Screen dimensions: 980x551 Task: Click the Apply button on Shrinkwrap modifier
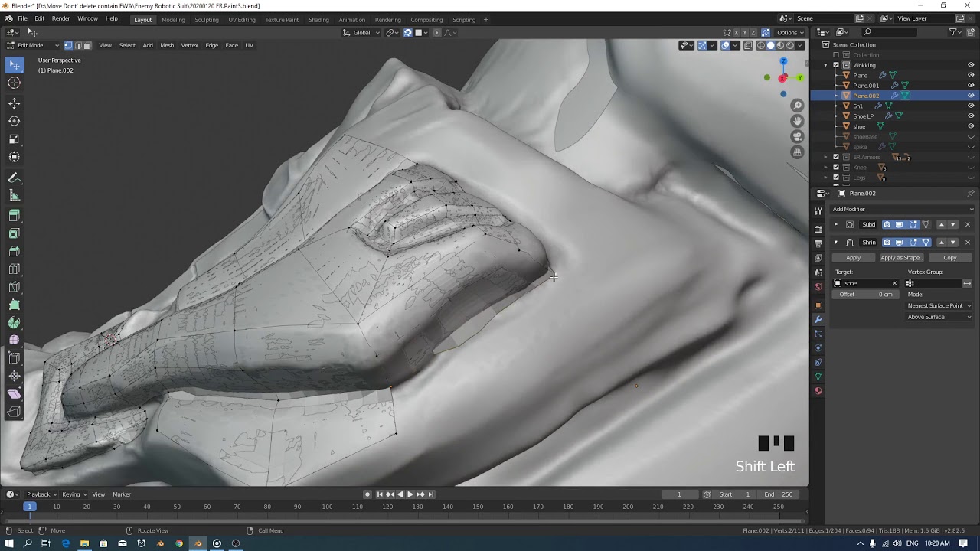(x=853, y=258)
